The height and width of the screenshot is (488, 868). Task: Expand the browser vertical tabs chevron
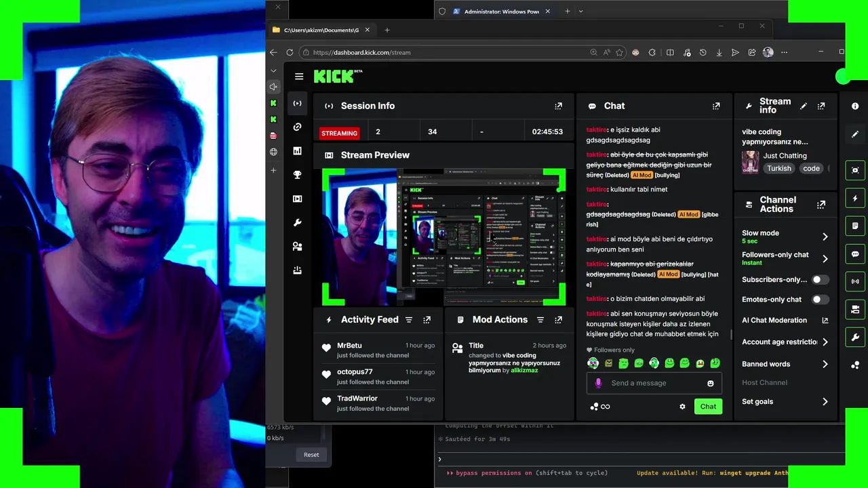[x=273, y=70]
